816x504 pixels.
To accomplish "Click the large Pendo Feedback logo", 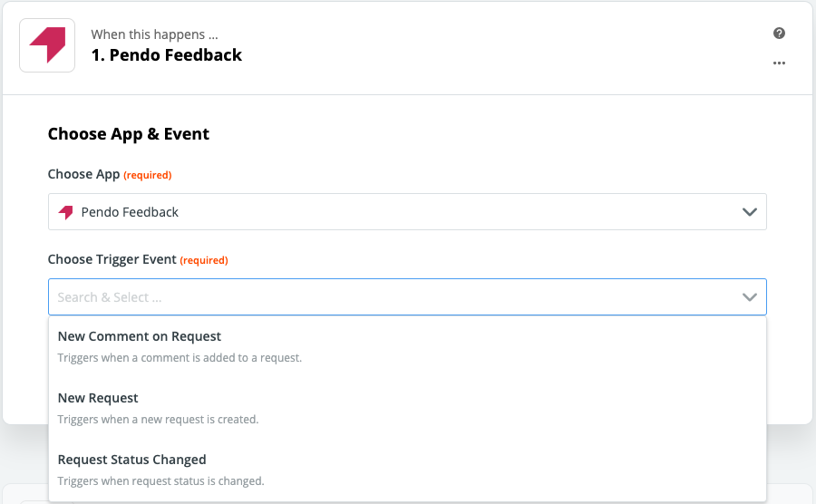I will (x=47, y=45).
